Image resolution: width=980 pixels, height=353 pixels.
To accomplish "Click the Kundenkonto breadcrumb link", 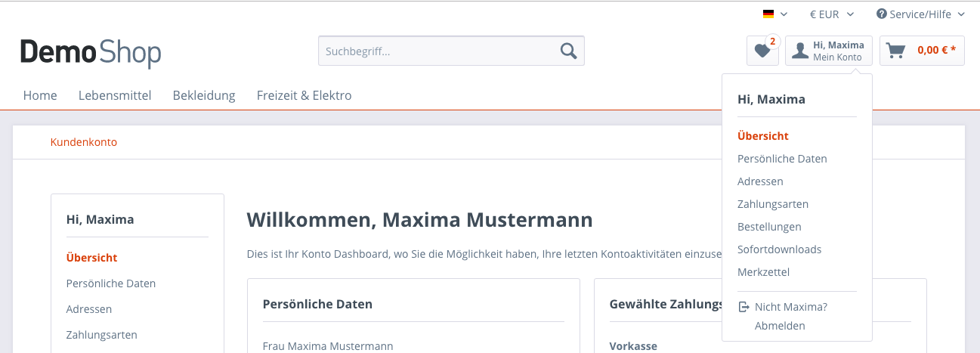I will click(84, 142).
